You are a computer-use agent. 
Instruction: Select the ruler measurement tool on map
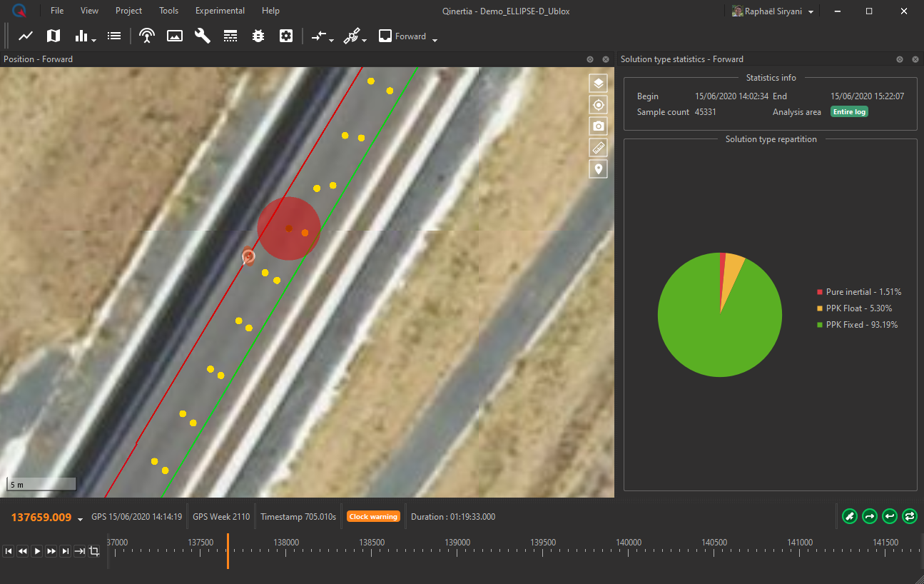[x=598, y=148]
